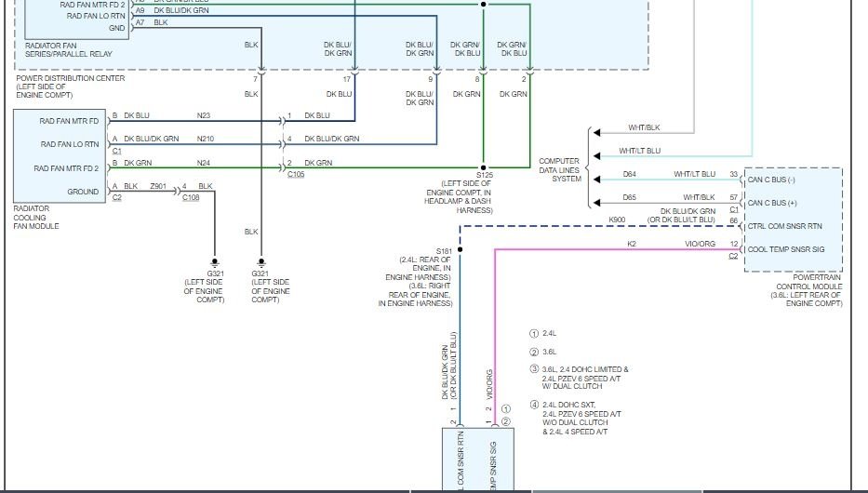Click PDC connector pin number 17
Screen dimensions: 868x493
pos(346,80)
